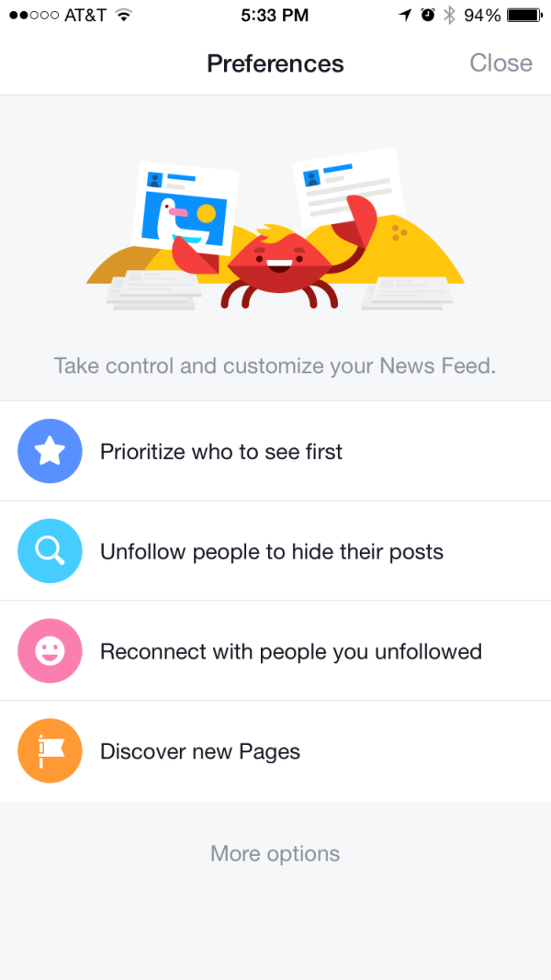The height and width of the screenshot is (980, 551).
Task: Close the Preferences screen
Action: [x=500, y=63]
